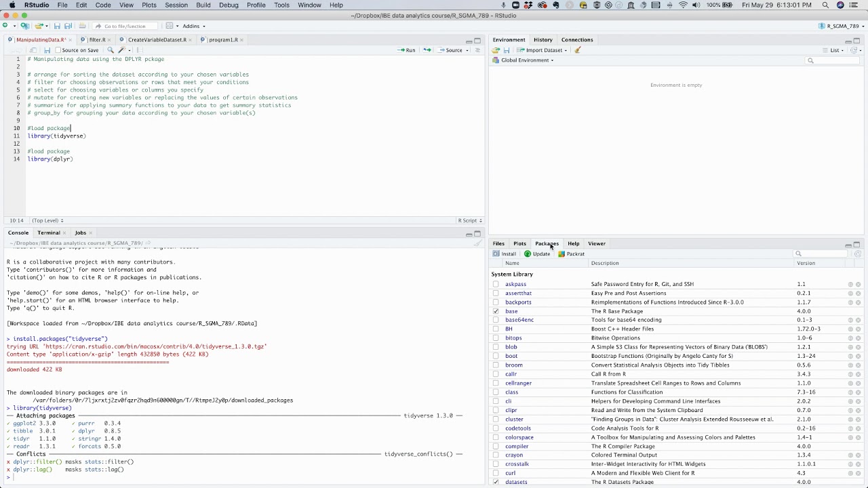The width and height of the screenshot is (868, 488).
Task: Open the Addins dropdown menu
Action: [x=193, y=26]
